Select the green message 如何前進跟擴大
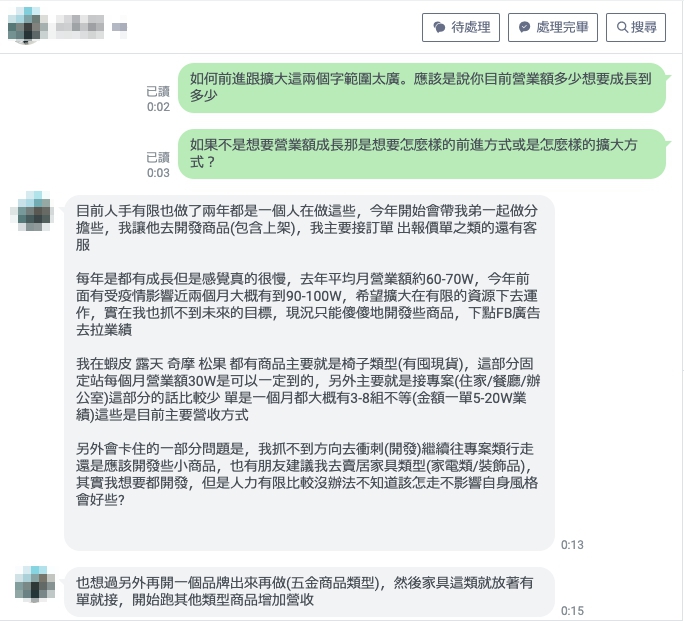The image size is (684, 621). pos(421,88)
